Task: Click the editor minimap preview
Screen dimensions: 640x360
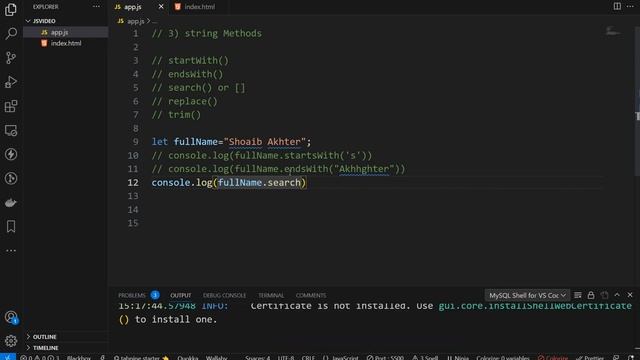Action: tap(613, 31)
